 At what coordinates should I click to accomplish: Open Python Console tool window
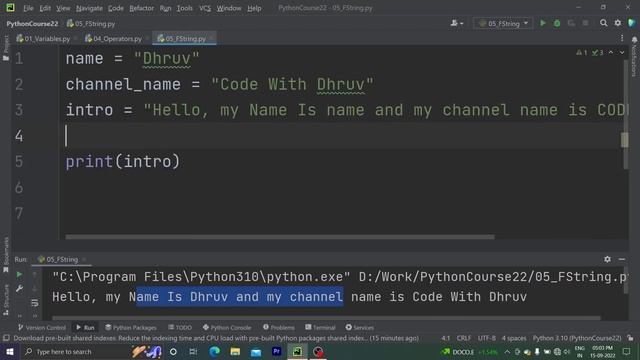coord(227,327)
